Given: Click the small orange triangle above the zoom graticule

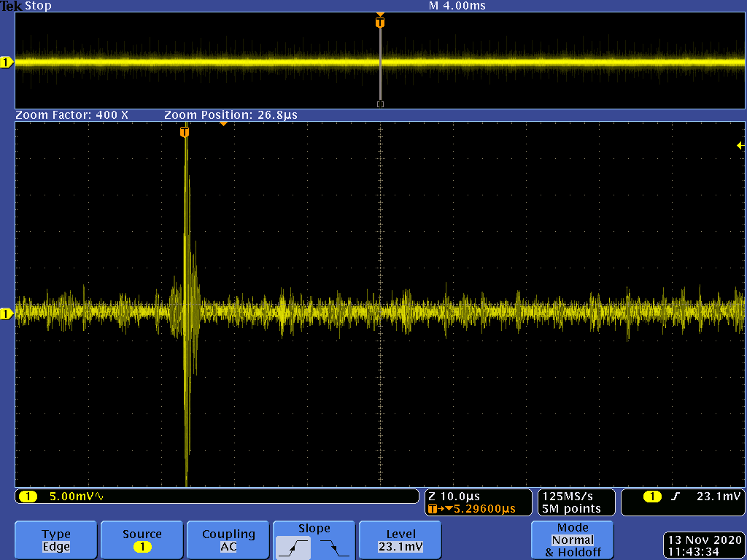Looking at the screenshot, I should coord(223,124).
